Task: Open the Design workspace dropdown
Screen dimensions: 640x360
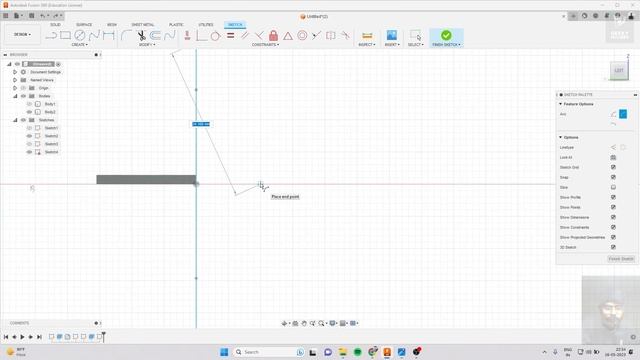Action: click(22, 35)
